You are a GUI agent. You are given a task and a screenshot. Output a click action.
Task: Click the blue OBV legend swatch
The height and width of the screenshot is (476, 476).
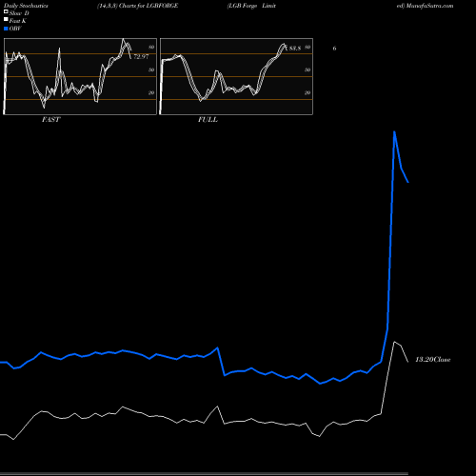(x=6, y=29)
